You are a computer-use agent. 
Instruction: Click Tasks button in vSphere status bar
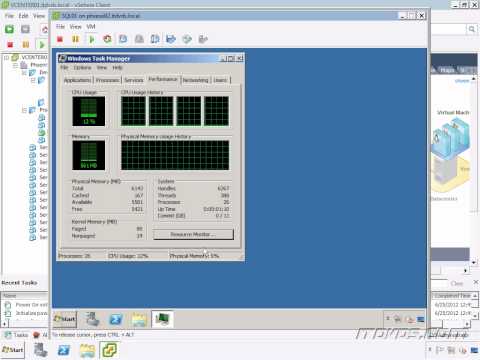click(x=17, y=335)
